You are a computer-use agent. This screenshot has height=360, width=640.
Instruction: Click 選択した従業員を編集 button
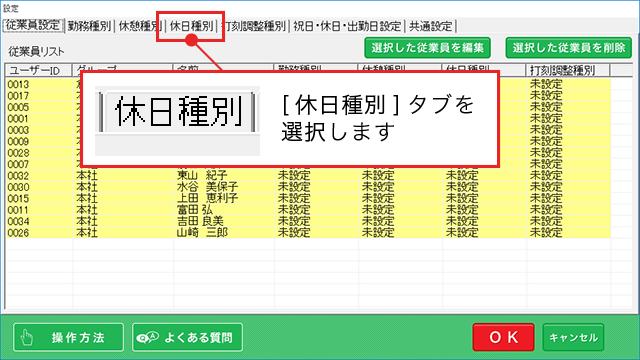[x=427, y=48]
